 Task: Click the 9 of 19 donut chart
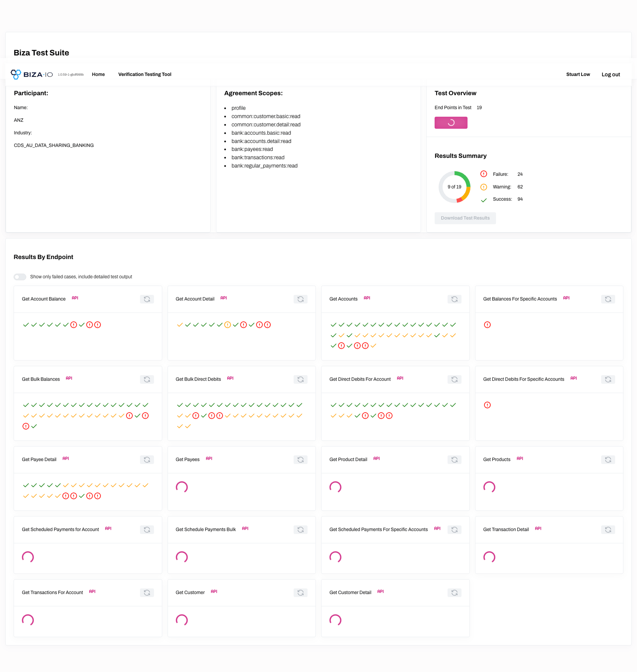click(x=454, y=187)
